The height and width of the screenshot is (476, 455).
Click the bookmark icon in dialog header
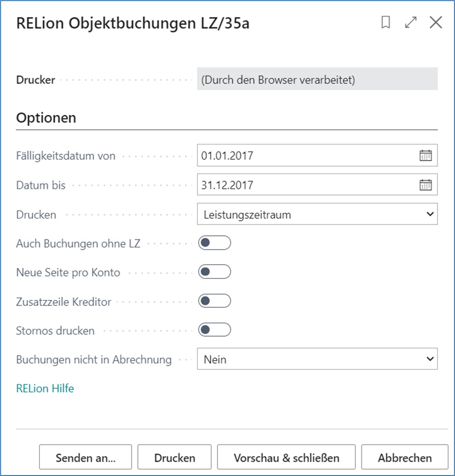(386, 23)
